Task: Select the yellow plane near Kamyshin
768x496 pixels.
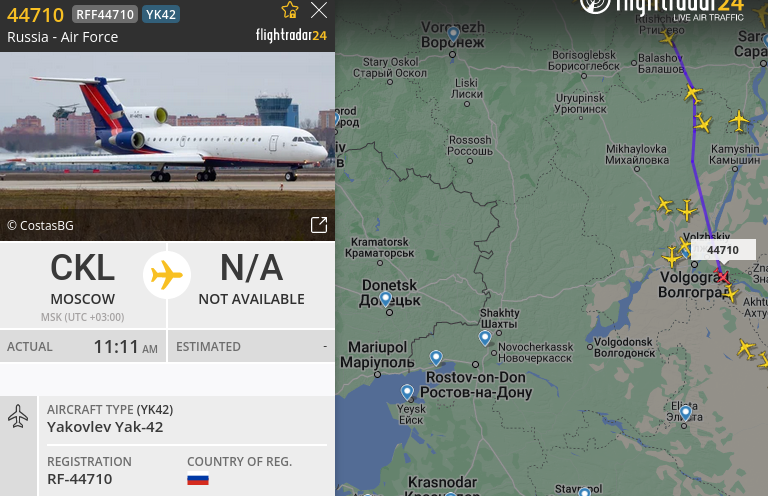Action: pos(739,120)
